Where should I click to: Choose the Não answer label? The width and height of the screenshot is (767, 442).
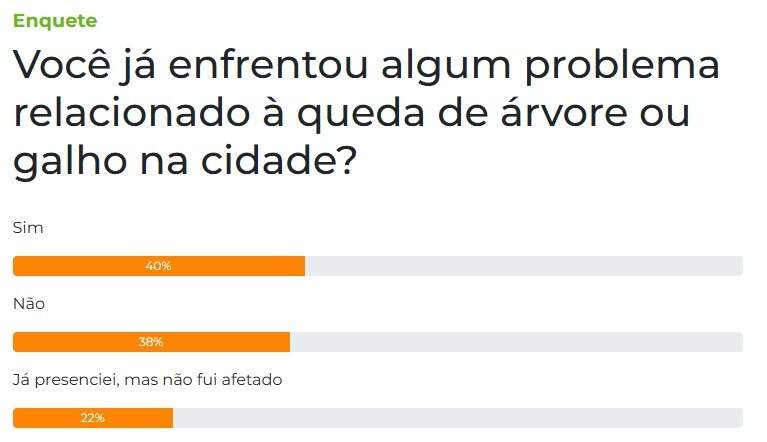coord(29,304)
